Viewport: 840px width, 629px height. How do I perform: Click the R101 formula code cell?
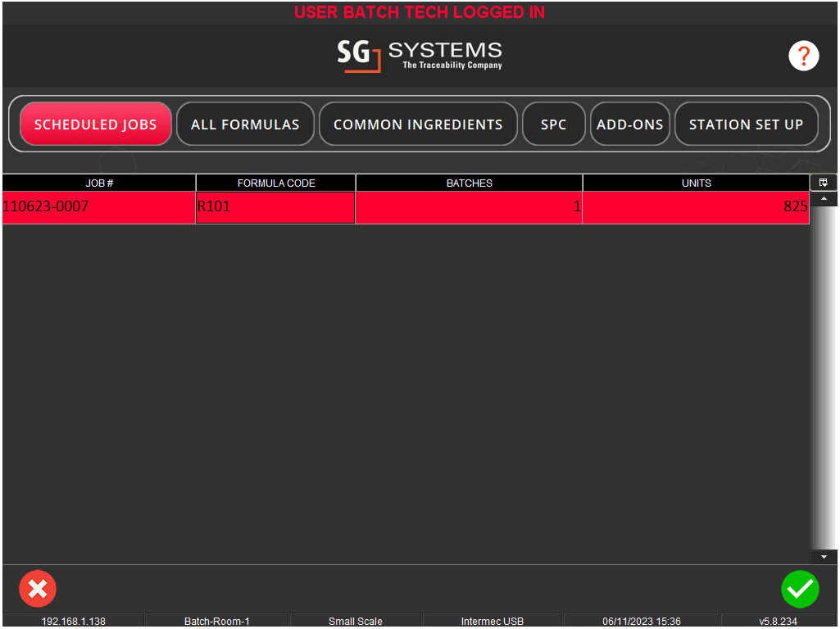275,206
